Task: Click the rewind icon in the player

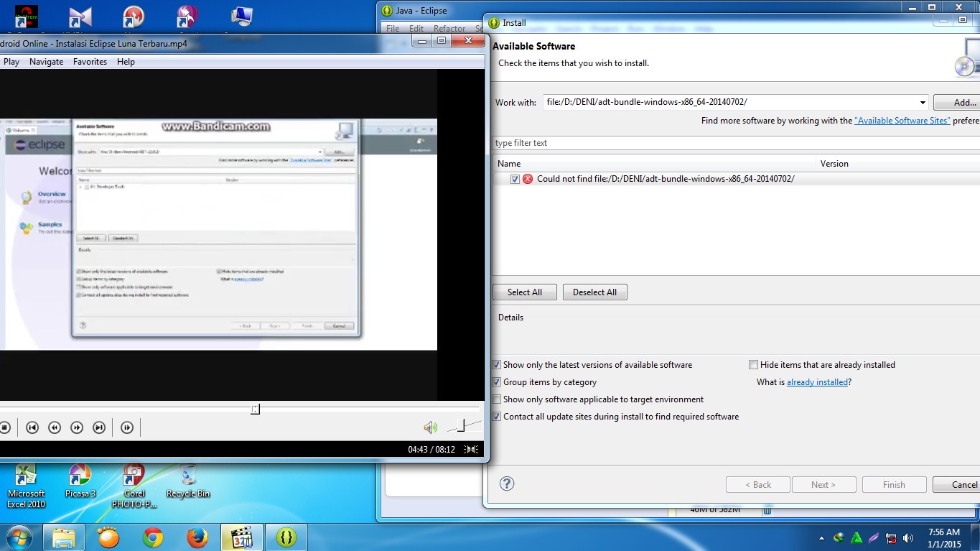Action: [54, 427]
